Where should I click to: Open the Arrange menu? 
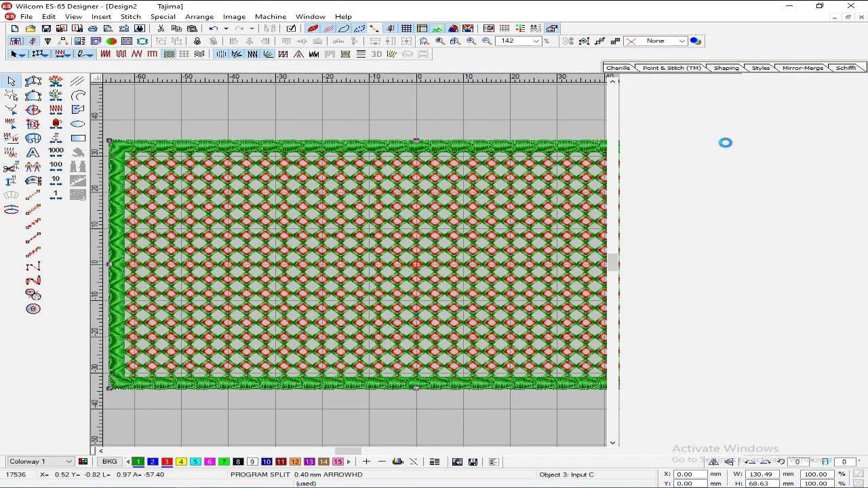[x=199, y=16]
